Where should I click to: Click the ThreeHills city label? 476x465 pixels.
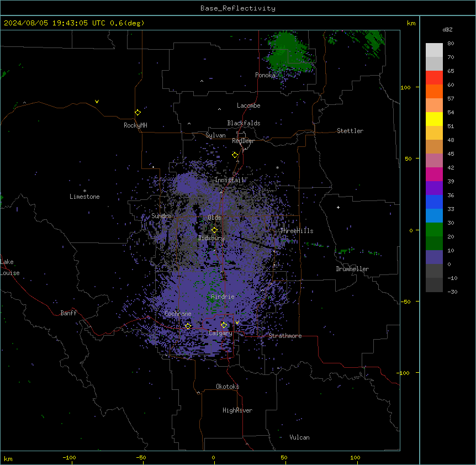pyautogui.click(x=297, y=231)
